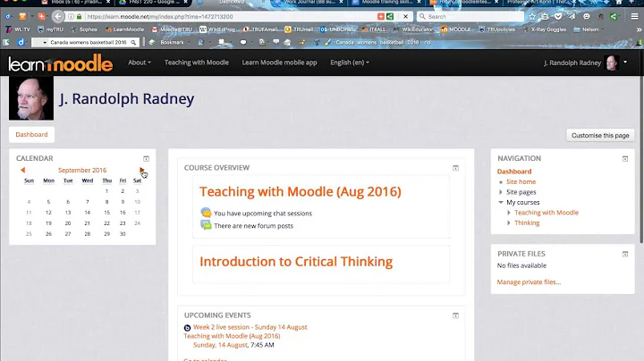The image size is (644, 361).
Task: Click the Learn Moodle logo
Action: tap(61, 63)
